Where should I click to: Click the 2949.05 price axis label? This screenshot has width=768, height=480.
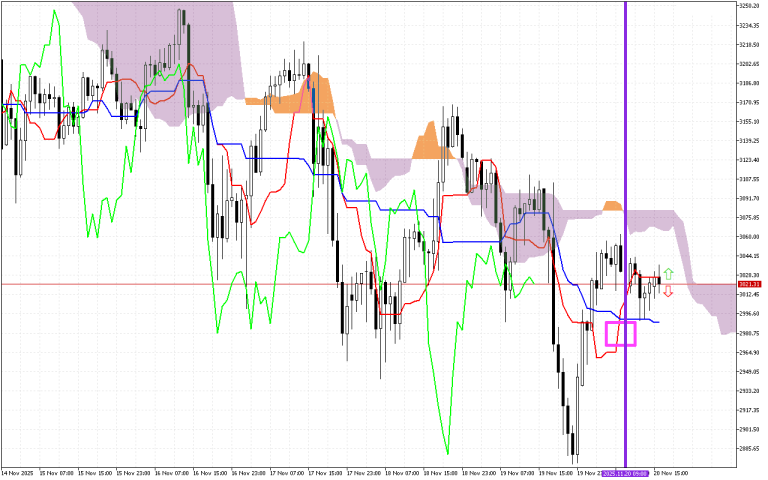(749, 371)
